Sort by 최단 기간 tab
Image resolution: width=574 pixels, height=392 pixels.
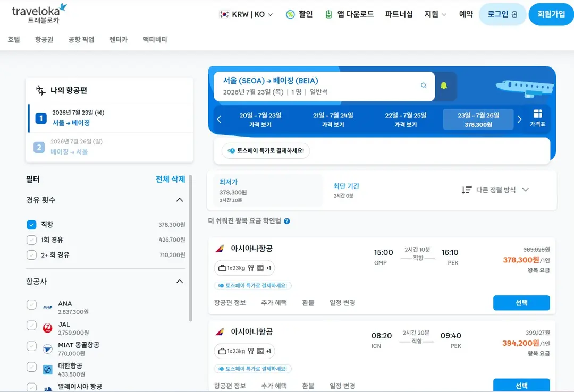[347, 190]
